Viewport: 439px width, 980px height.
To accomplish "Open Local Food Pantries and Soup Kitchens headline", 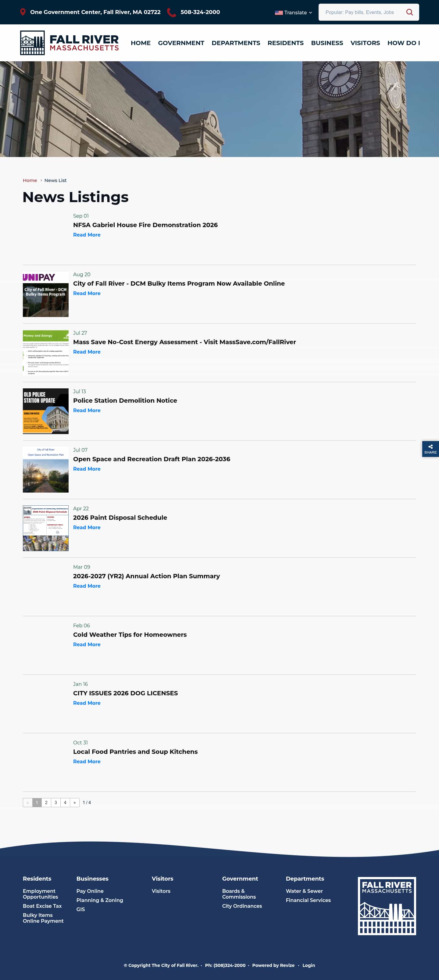I will pyautogui.click(x=135, y=752).
